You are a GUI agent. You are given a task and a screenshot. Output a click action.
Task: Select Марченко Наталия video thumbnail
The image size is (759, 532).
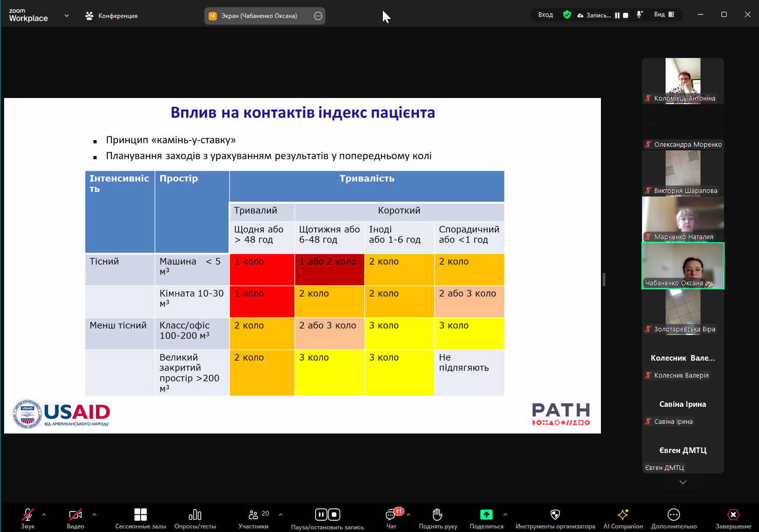[x=683, y=219]
